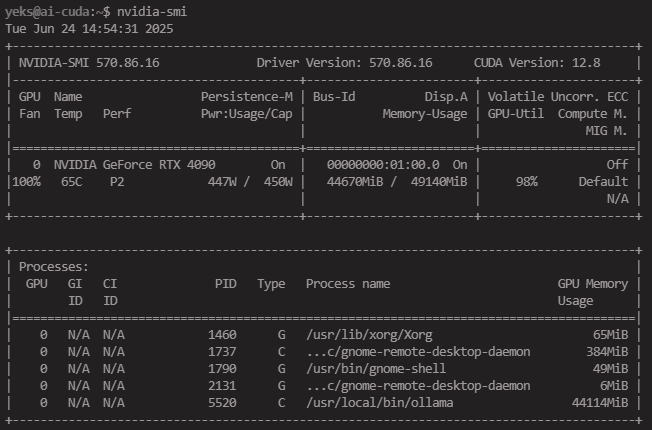
Task: Click memory usage '384MiB'
Action: 607,352
